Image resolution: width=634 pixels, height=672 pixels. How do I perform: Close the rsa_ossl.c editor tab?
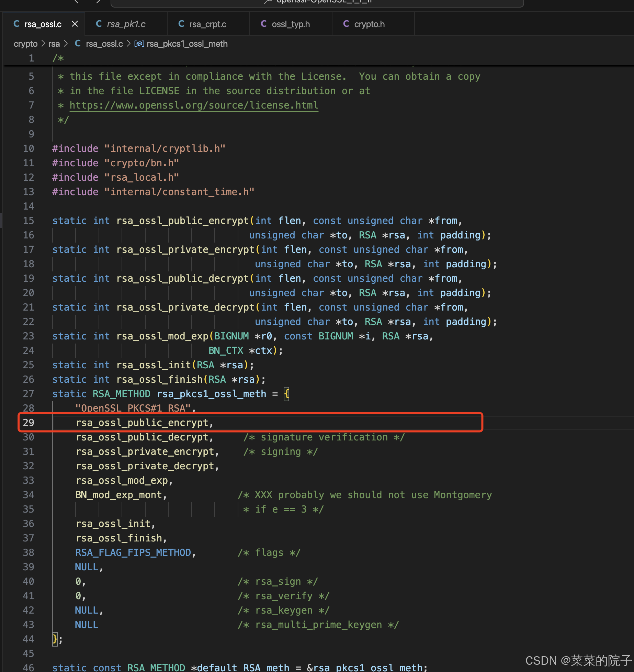[x=75, y=24]
